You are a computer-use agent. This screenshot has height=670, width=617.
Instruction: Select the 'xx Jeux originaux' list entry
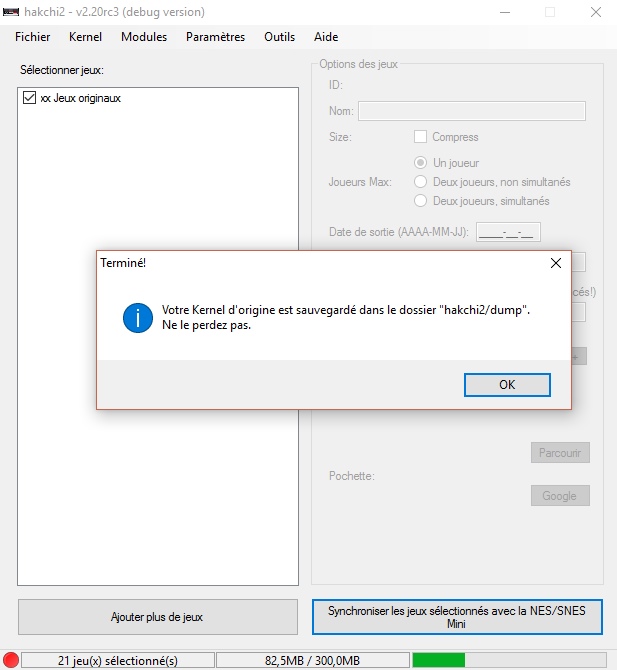[80, 98]
